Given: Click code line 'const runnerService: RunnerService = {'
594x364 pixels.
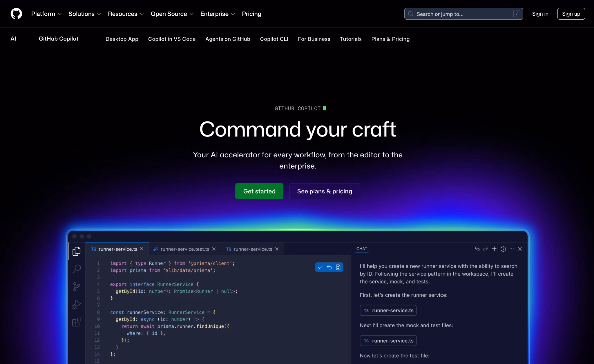Looking at the screenshot, I should (163, 312).
